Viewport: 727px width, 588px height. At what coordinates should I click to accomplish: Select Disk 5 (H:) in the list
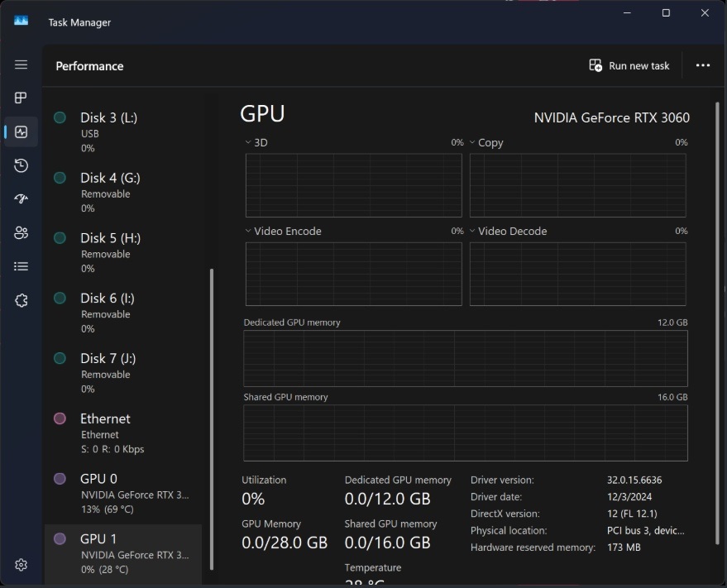(123, 253)
